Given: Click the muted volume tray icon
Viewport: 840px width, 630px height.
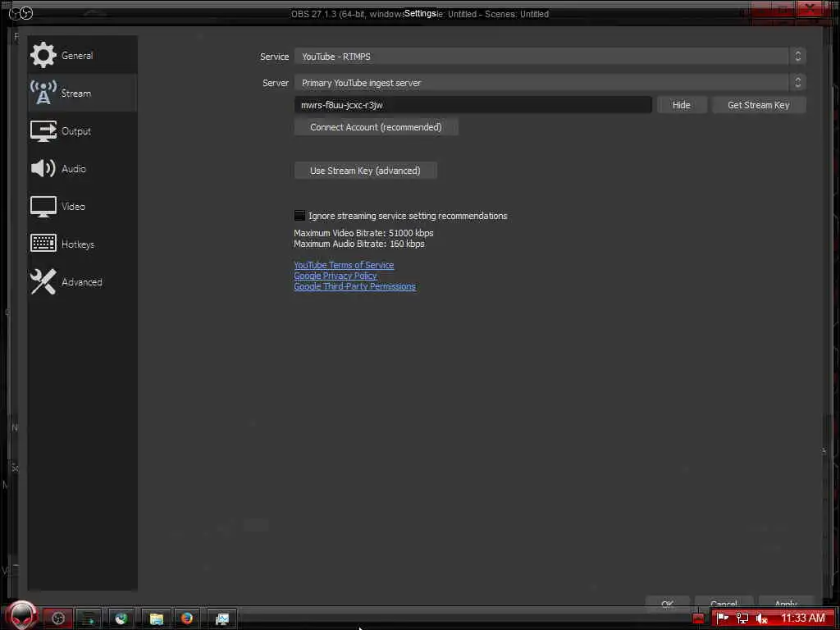Looking at the screenshot, I should point(761,619).
